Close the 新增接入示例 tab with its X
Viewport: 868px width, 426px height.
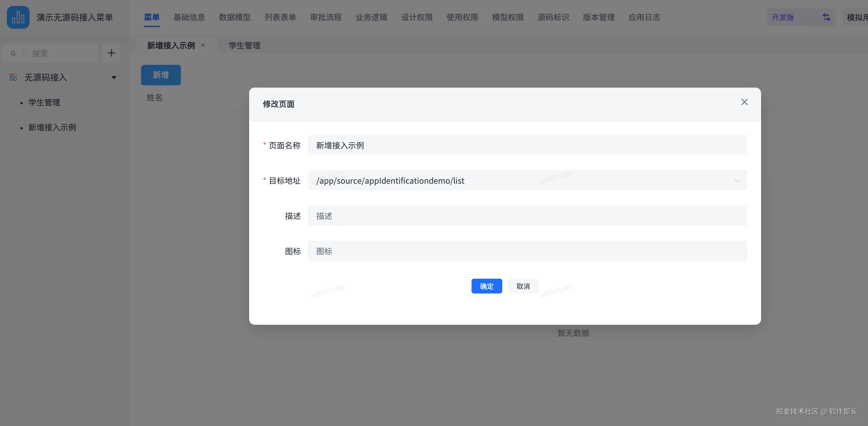(203, 45)
